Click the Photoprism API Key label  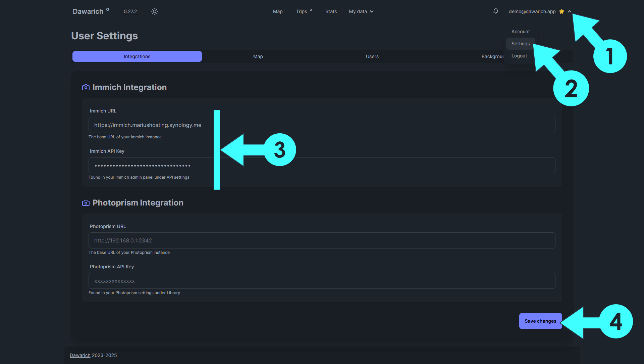(x=112, y=267)
